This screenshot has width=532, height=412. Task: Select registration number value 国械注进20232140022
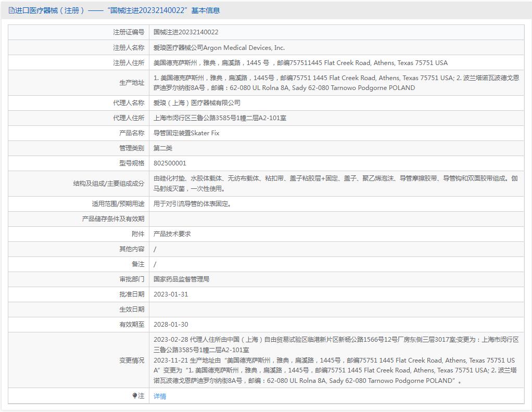(186, 32)
